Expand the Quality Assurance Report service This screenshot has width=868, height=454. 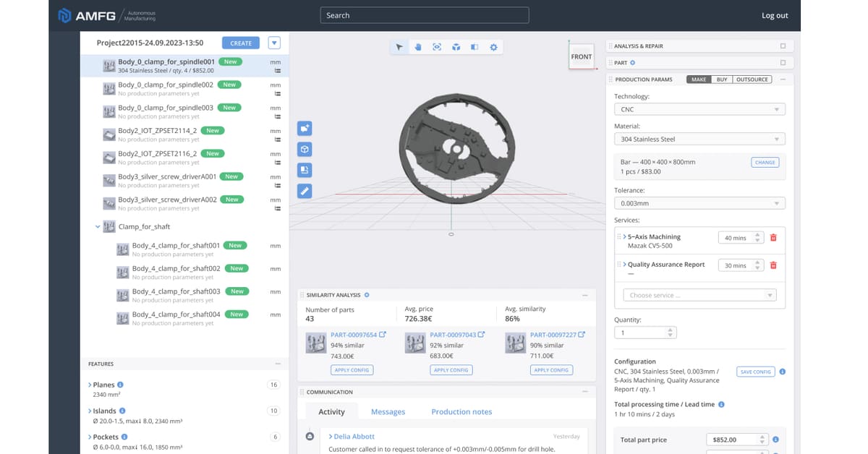coord(625,265)
